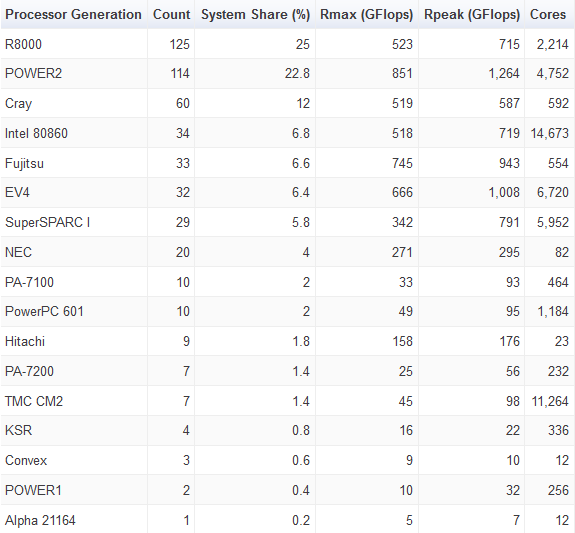The width and height of the screenshot is (575, 533).
Task: Click cores value 1,184 for PowerPC 601
Action: click(553, 311)
